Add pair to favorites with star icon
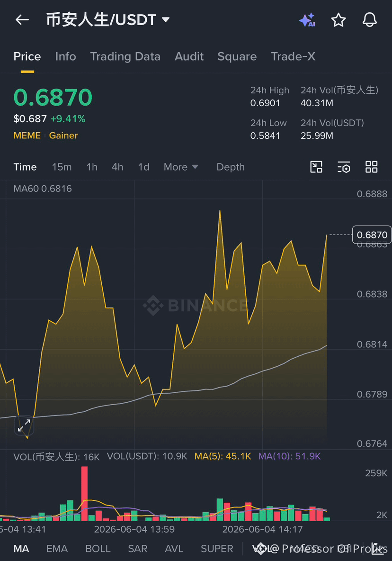This screenshot has height=561, width=392. (339, 20)
